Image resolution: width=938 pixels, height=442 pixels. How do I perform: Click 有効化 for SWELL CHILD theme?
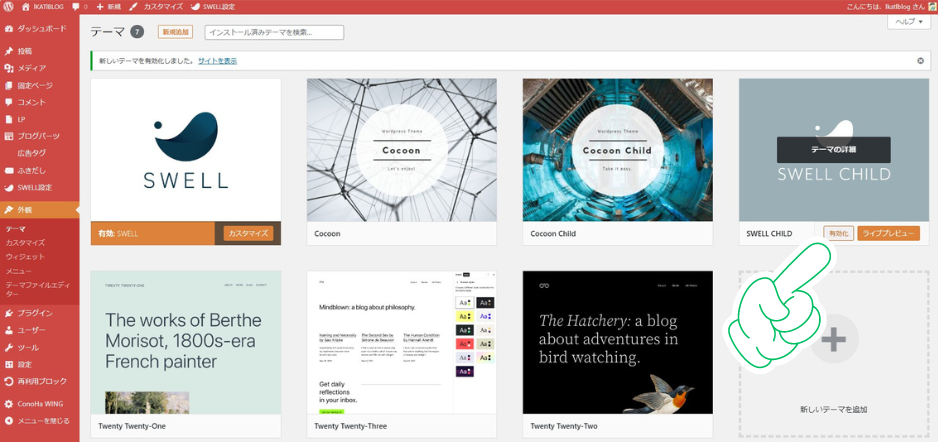838,233
